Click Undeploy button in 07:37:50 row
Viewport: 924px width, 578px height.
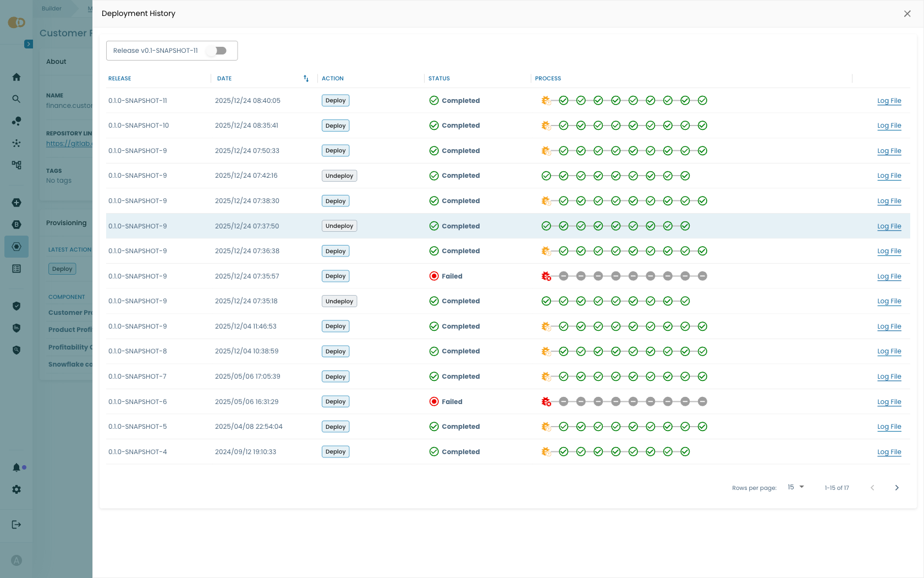coord(339,226)
